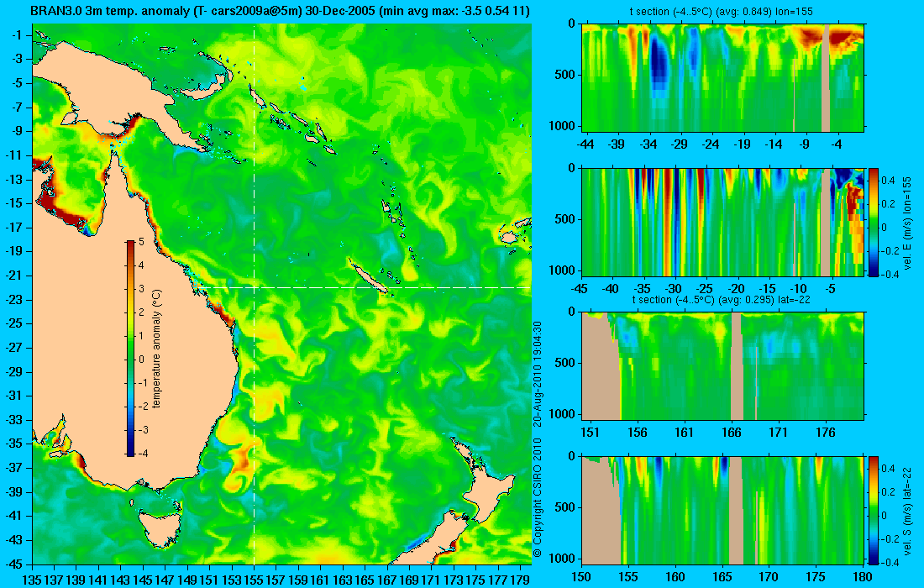Click the 'vel. S (m/s) lat=-22' axis label
The image size is (924, 588).
907,510
